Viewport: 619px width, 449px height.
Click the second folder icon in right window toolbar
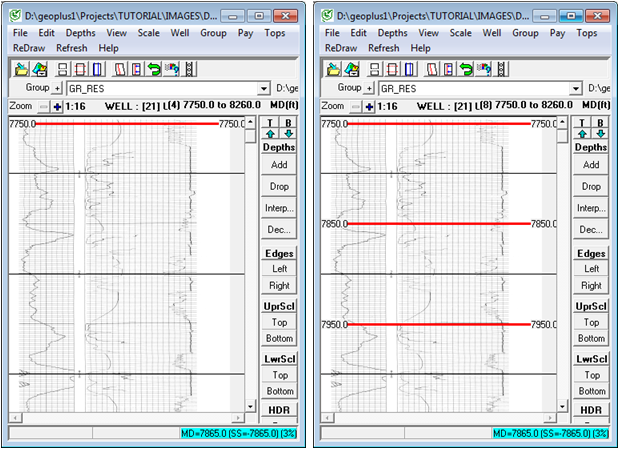tap(348, 69)
